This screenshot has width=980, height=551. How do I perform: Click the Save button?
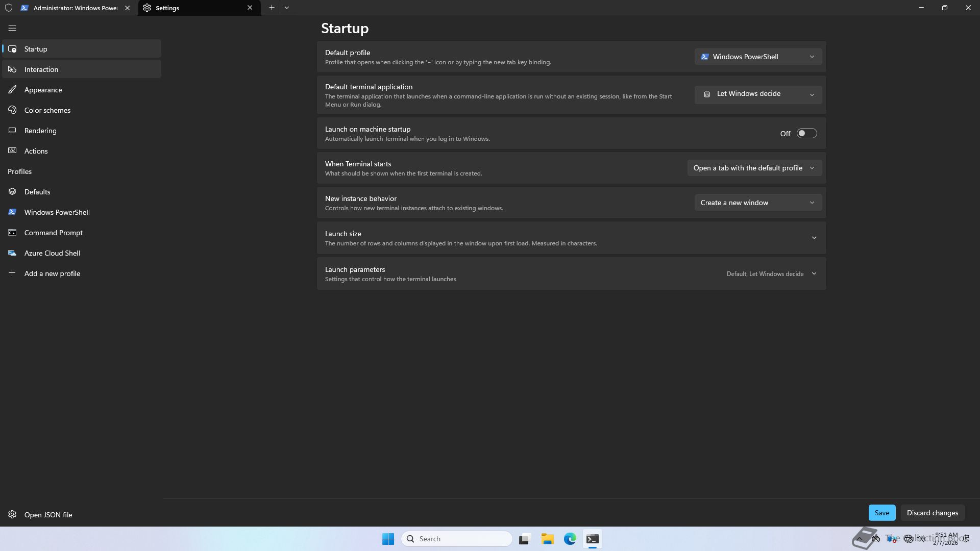[881, 513]
